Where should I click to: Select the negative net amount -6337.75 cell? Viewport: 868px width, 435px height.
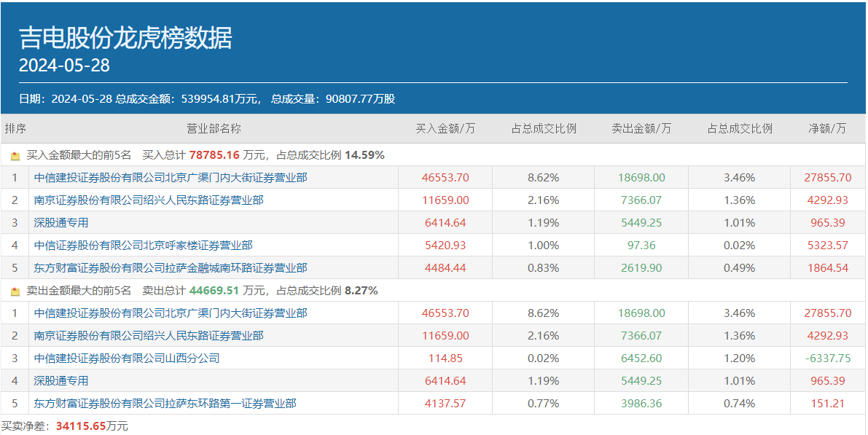[x=829, y=358]
